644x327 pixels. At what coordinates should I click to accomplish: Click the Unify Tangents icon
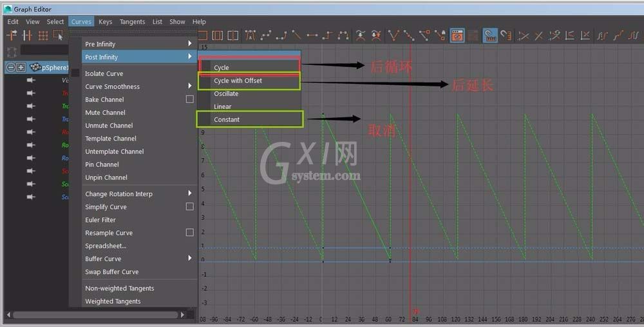pyautogui.click(x=409, y=35)
